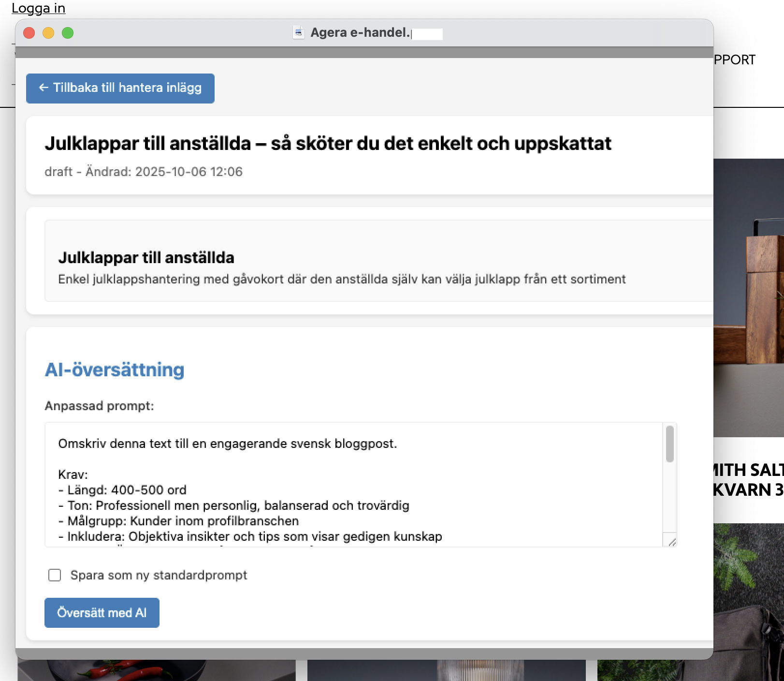The image size is (784, 681).
Task: Enable 'Spara som ny standardprompt' checkbox
Action: [x=55, y=575]
